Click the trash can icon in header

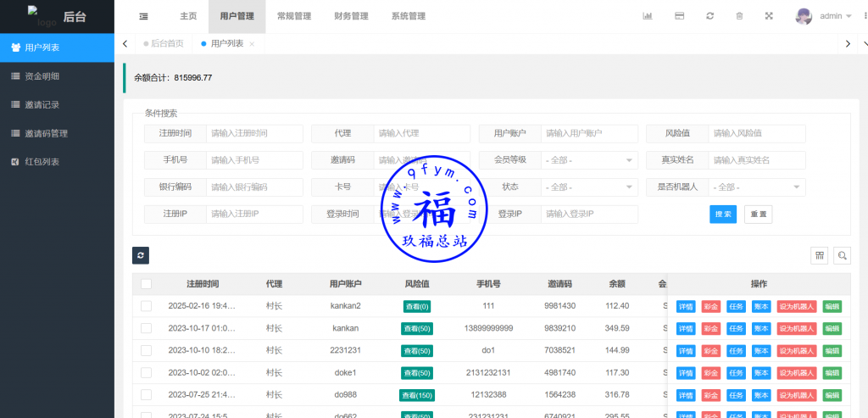click(739, 16)
